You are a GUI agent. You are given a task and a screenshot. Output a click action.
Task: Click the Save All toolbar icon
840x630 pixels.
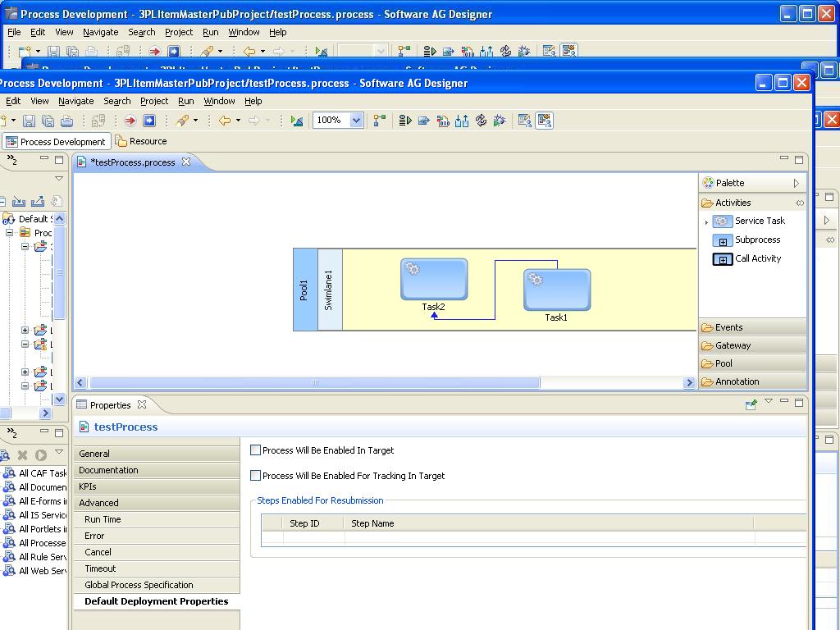(48, 121)
